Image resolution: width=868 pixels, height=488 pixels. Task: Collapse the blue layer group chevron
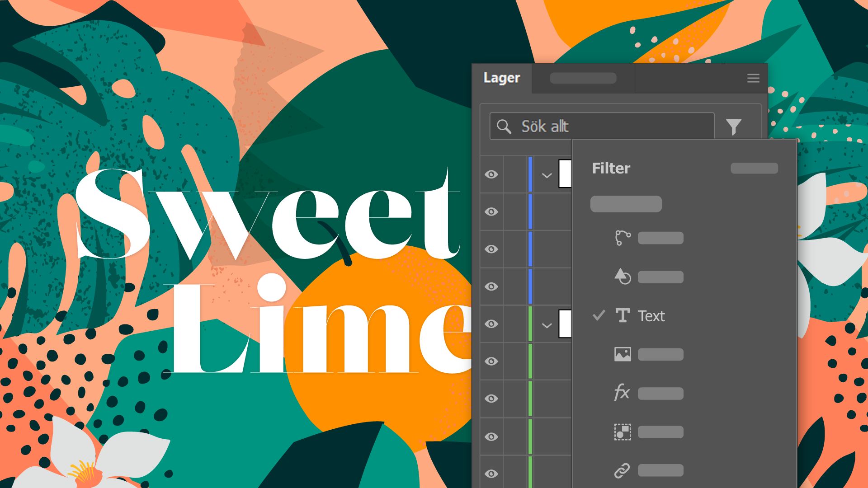click(x=547, y=175)
